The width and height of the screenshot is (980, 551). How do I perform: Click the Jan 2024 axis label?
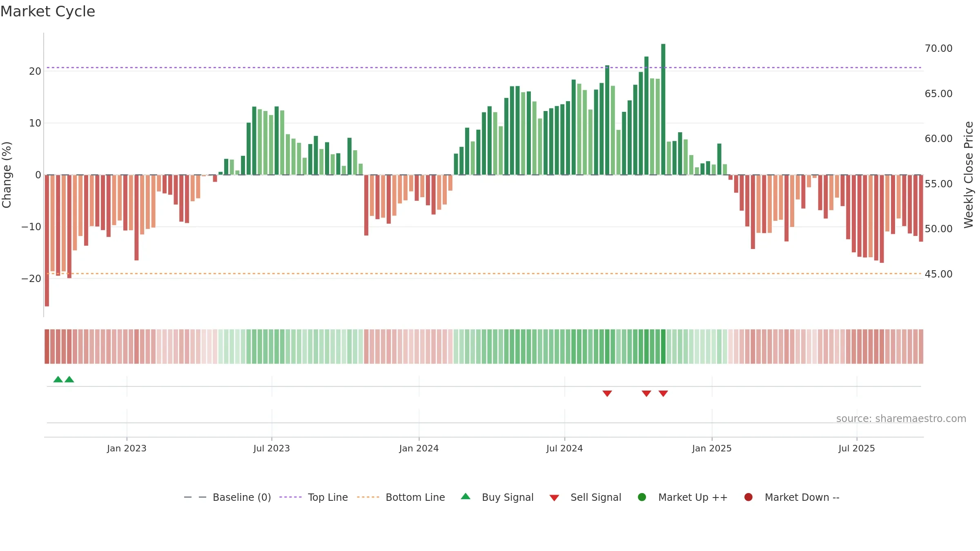pos(419,448)
